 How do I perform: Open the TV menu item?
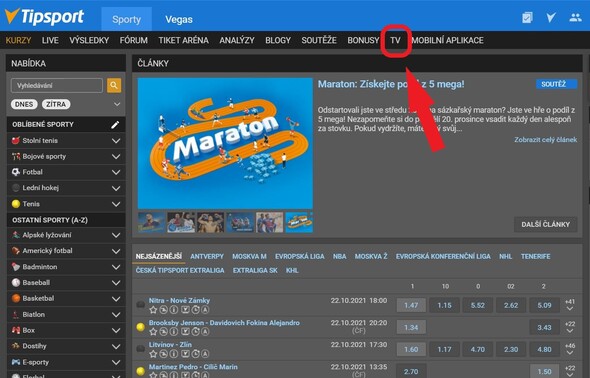tap(395, 40)
